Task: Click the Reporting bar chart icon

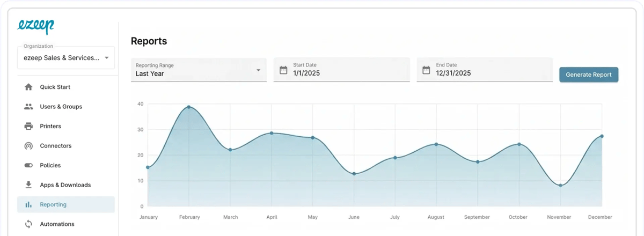Action: 28,204
